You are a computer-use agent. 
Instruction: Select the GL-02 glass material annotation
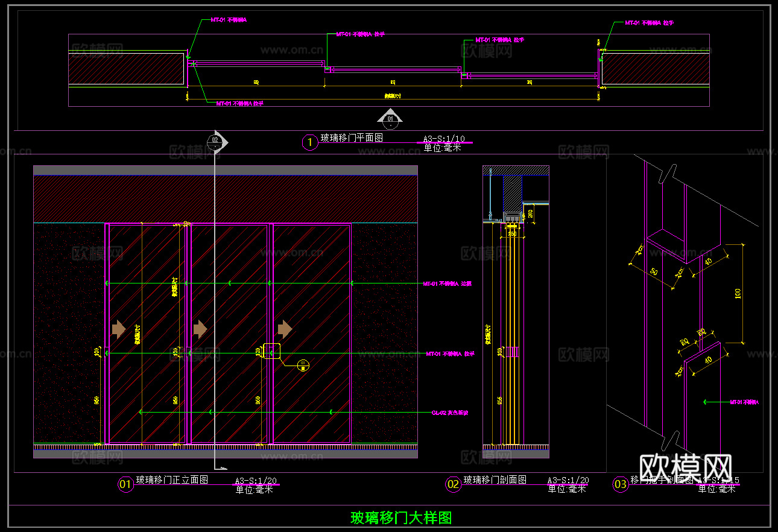point(449,413)
